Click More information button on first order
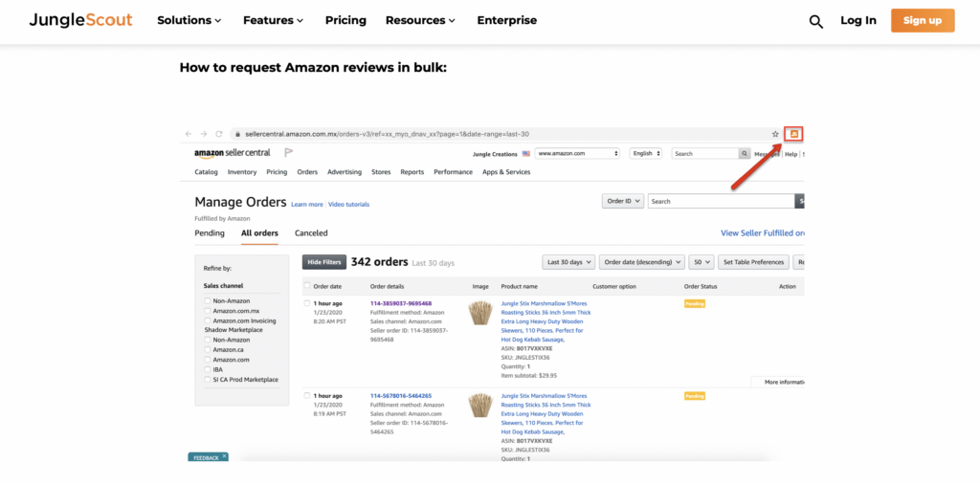Viewport: 980px width, 485px height. point(777,382)
